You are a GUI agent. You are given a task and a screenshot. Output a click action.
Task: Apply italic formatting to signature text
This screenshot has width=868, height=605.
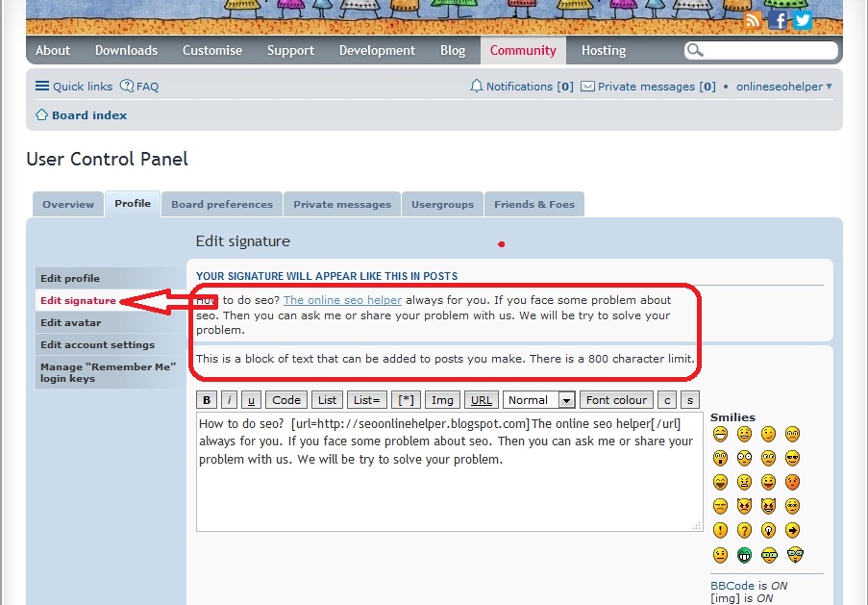228,399
